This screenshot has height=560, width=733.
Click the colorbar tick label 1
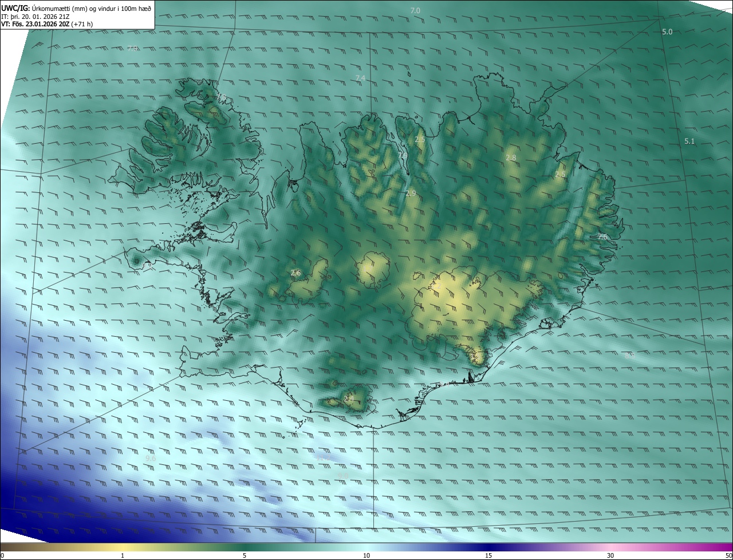pos(123,555)
